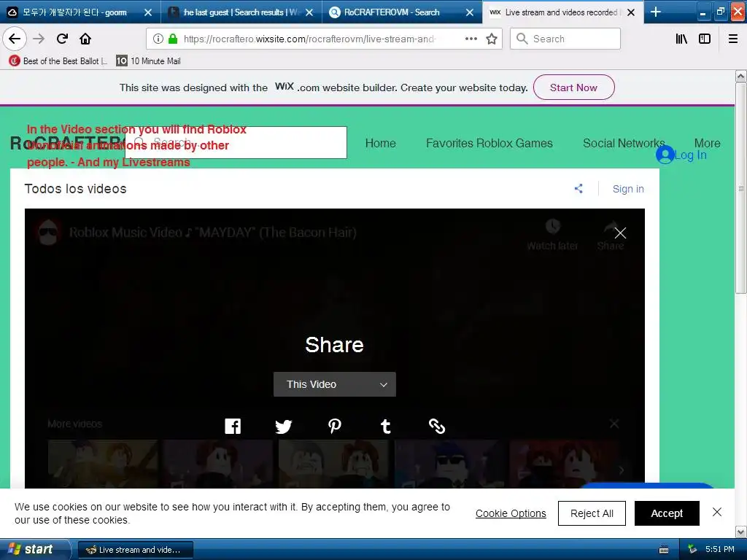The width and height of the screenshot is (747, 560).
Task: Switch to 'the last guest' search tab
Action: point(241,12)
